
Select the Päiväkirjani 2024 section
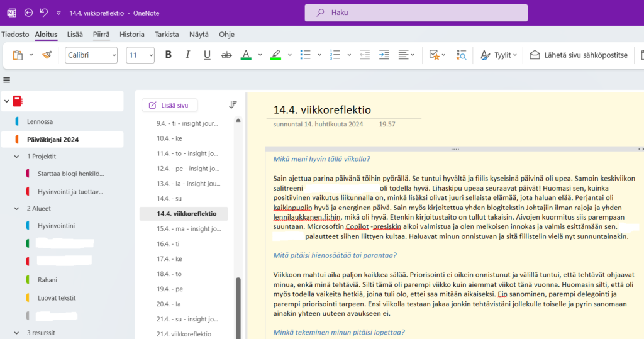(62, 140)
